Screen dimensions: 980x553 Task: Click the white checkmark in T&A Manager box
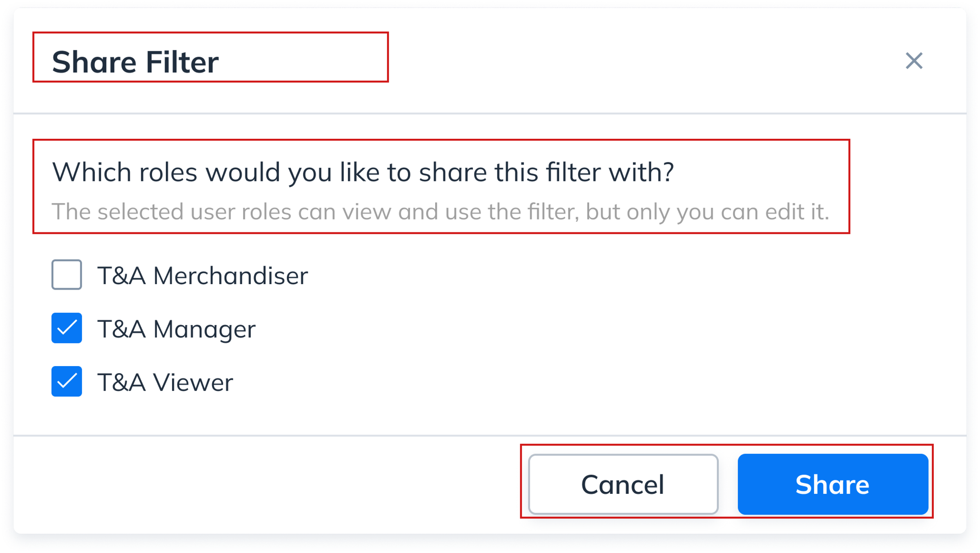tap(67, 328)
